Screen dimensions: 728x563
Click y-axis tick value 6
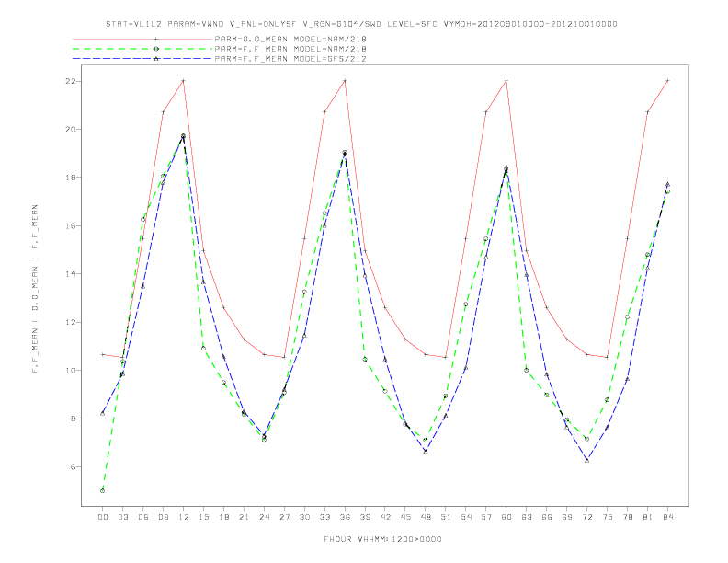pos(74,466)
